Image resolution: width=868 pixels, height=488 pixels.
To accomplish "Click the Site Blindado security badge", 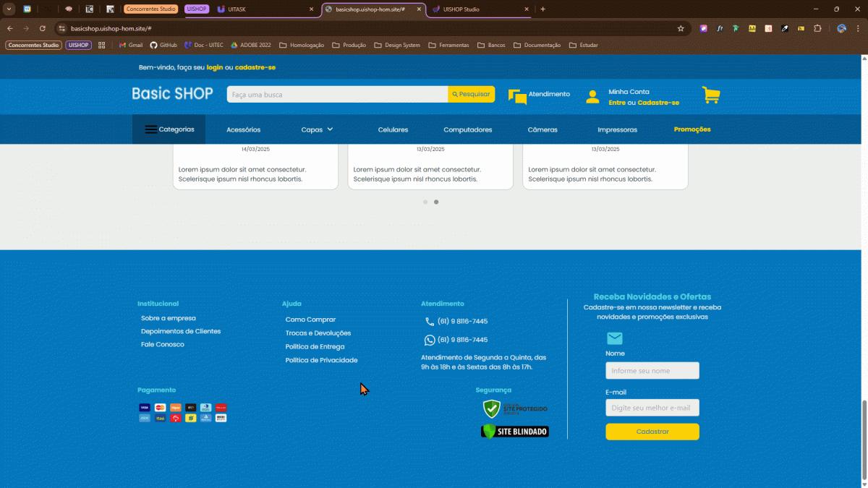I will [514, 432].
